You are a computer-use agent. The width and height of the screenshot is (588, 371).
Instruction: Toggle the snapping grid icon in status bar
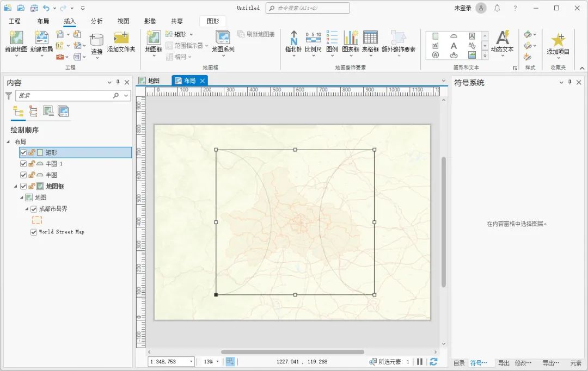[230, 362]
